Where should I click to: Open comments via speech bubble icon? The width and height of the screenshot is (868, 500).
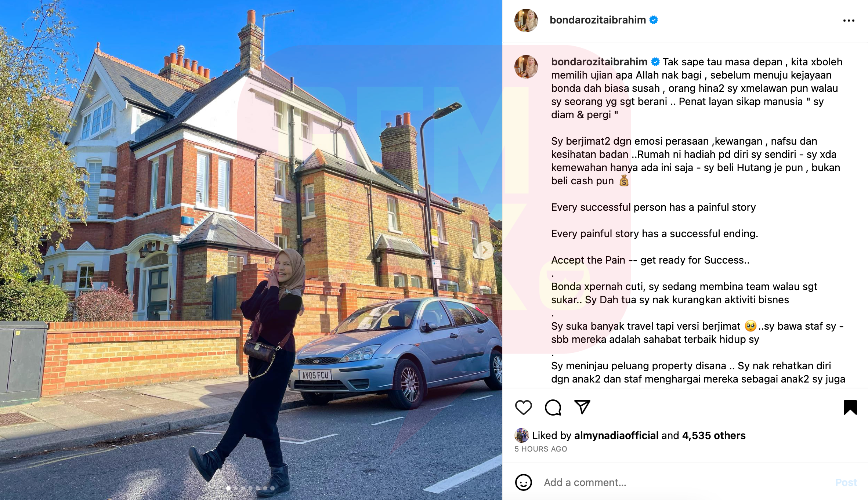click(553, 407)
